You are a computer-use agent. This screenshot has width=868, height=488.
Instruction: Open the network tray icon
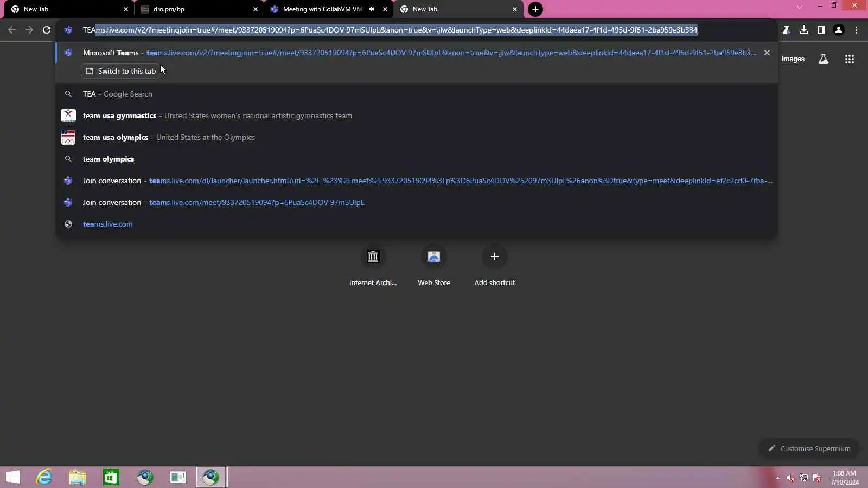point(804,478)
